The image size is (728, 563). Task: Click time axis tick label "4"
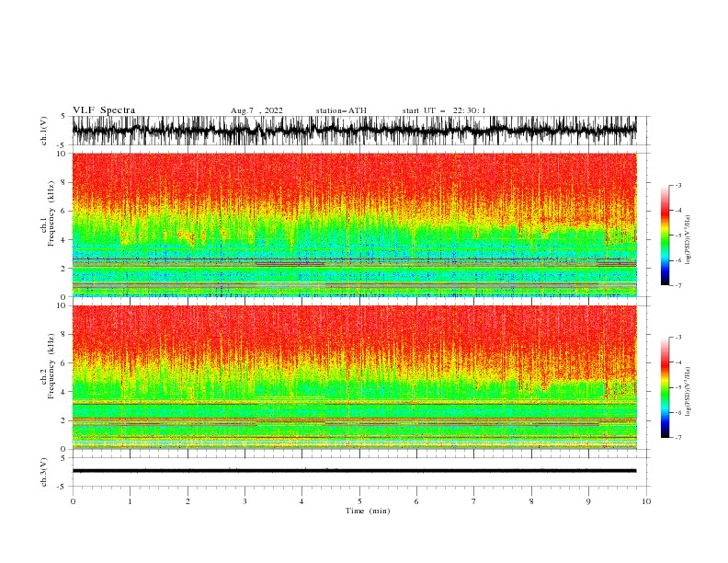click(x=301, y=501)
